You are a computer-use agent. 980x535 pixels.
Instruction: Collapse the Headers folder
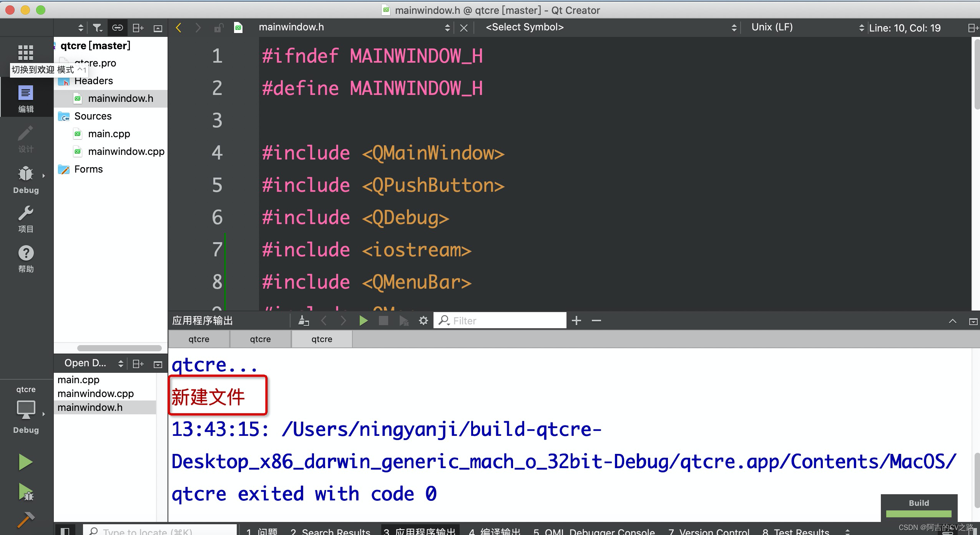pos(93,81)
